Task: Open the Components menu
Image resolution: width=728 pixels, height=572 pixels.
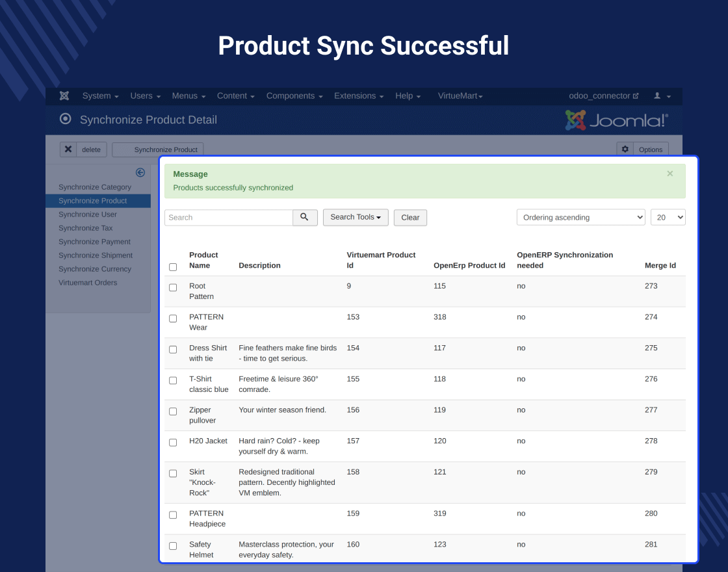Action: 294,96
